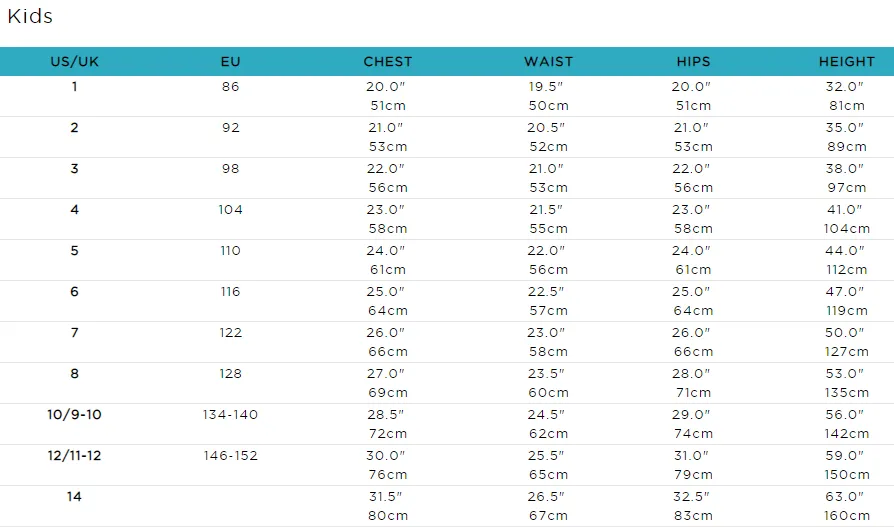This screenshot has width=894, height=527.
Task: Click the Kids section heading
Action: [30, 16]
